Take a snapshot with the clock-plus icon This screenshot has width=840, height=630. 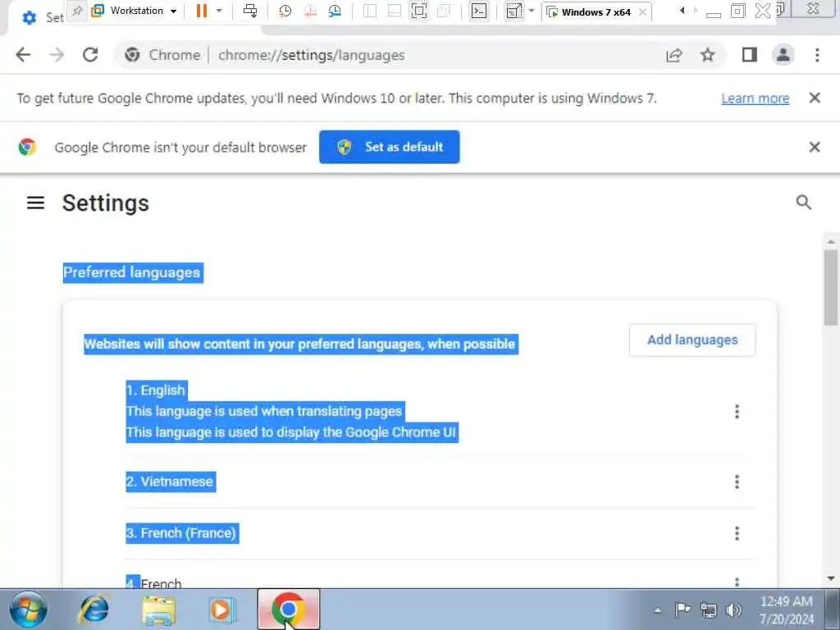pos(285,11)
